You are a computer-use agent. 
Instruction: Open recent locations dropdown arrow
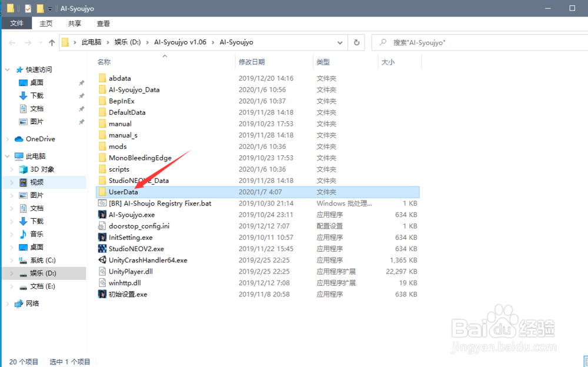pyautogui.click(x=41, y=43)
